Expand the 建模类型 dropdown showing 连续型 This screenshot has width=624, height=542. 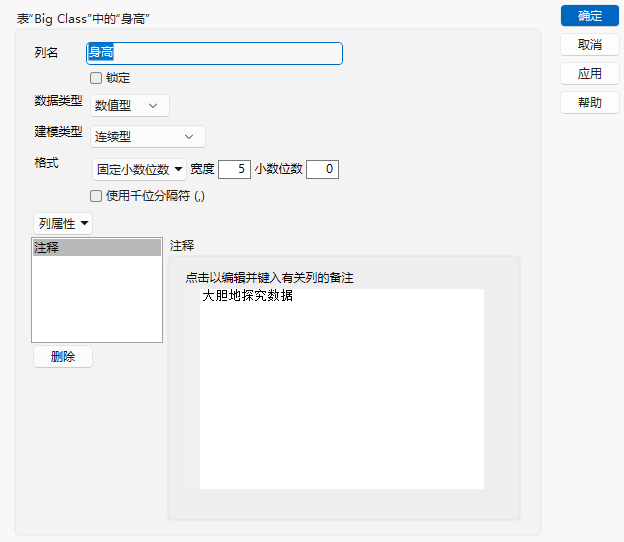tap(148, 136)
